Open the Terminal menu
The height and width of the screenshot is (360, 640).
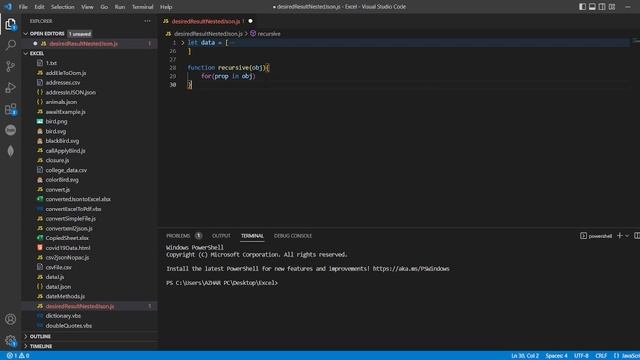coord(142,7)
